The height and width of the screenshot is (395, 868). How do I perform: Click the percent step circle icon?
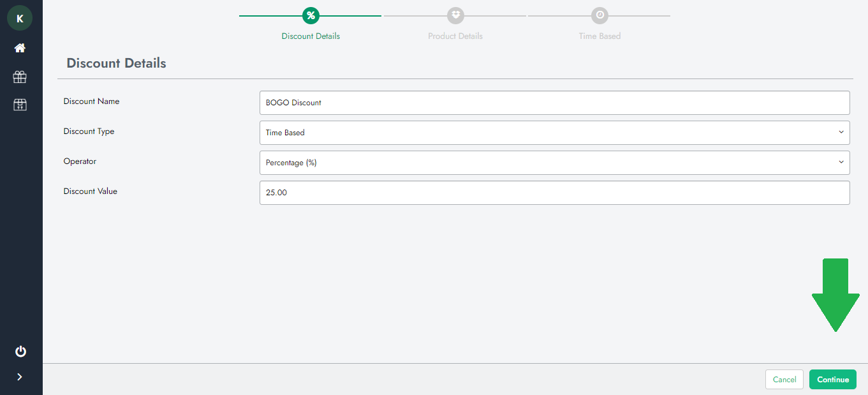pyautogui.click(x=311, y=15)
